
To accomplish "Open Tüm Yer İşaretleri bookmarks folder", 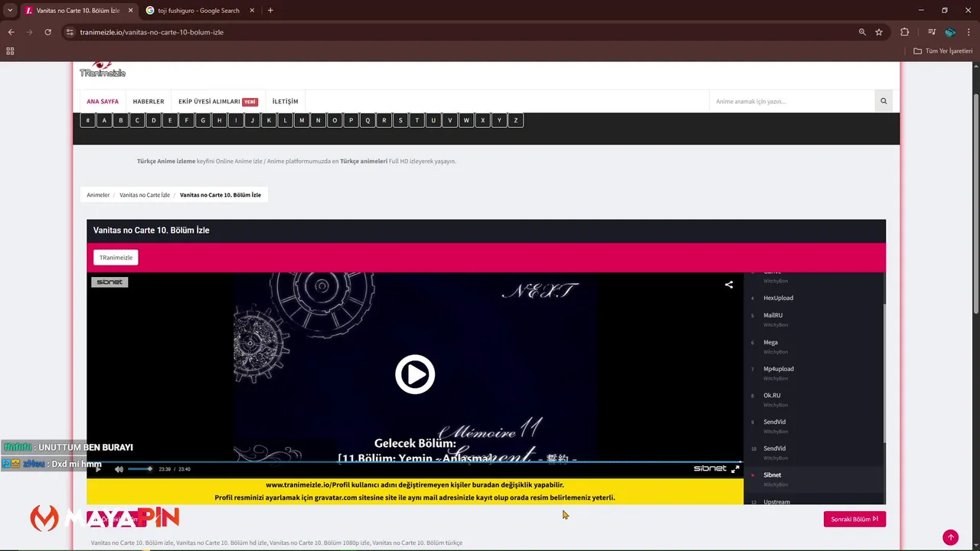I will click(x=943, y=51).
